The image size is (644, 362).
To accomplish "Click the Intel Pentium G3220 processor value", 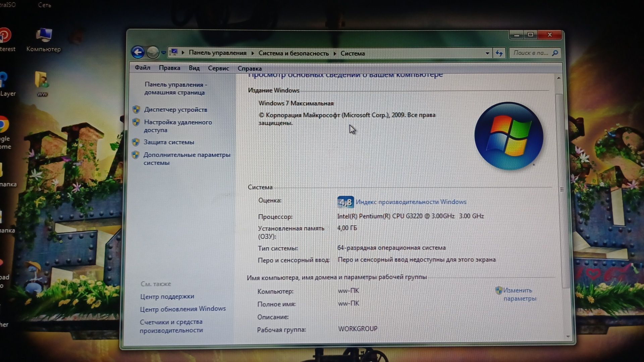I will (411, 216).
